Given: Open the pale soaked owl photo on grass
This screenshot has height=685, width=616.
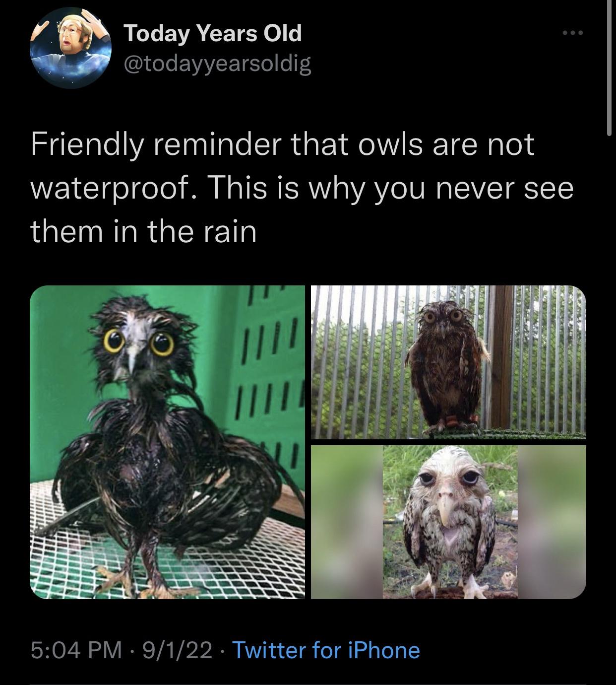Looking at the screenshot, I should (448, 522).
